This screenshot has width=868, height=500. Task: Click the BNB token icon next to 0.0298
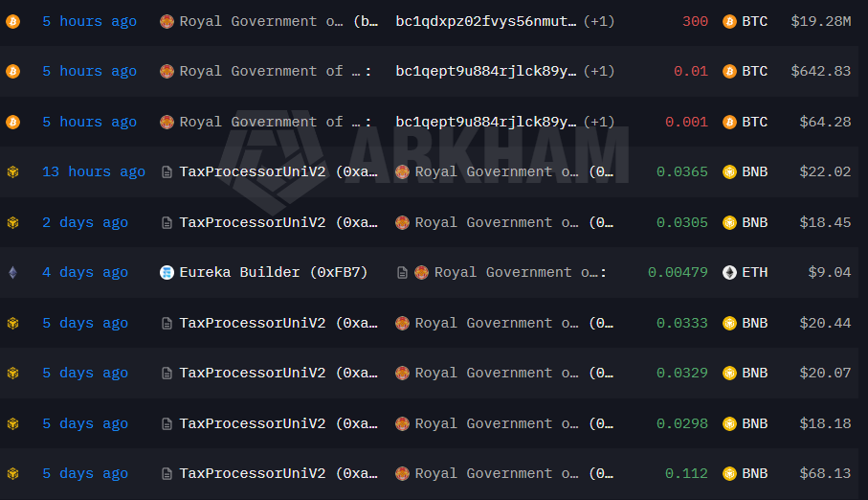[x=729, y=424]
